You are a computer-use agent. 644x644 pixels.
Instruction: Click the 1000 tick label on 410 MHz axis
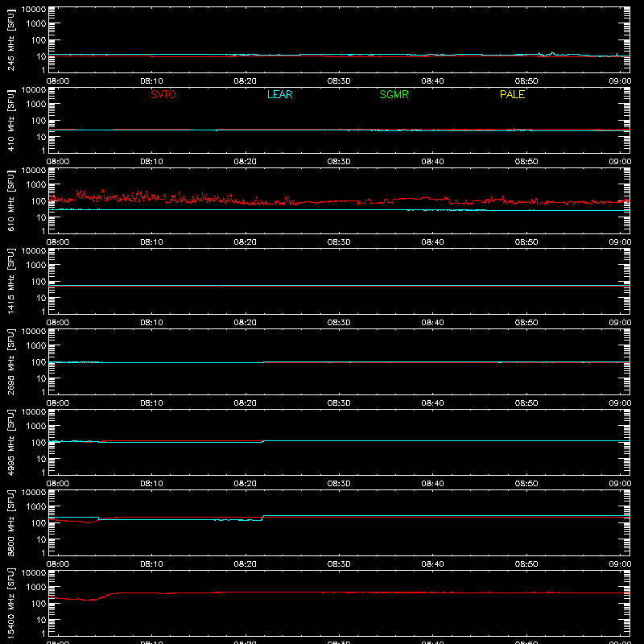click(x=36, y=105)
